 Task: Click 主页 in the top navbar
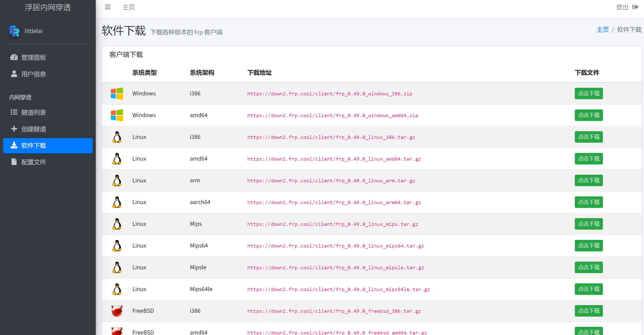click(128, 7)
